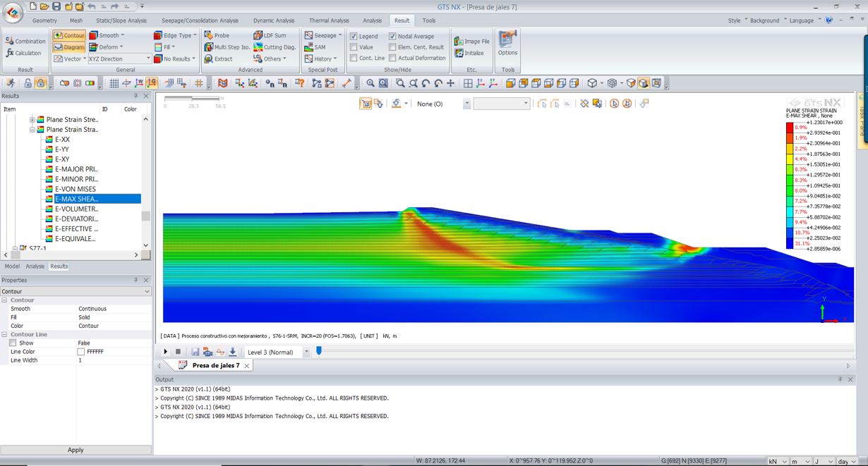Switch to the Geometry ribbon tab

[x=44, y=20]
